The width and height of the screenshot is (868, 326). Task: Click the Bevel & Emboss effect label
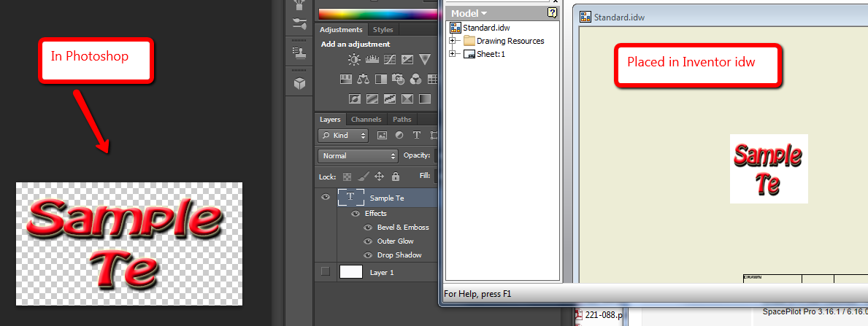[x=403, y=228]
